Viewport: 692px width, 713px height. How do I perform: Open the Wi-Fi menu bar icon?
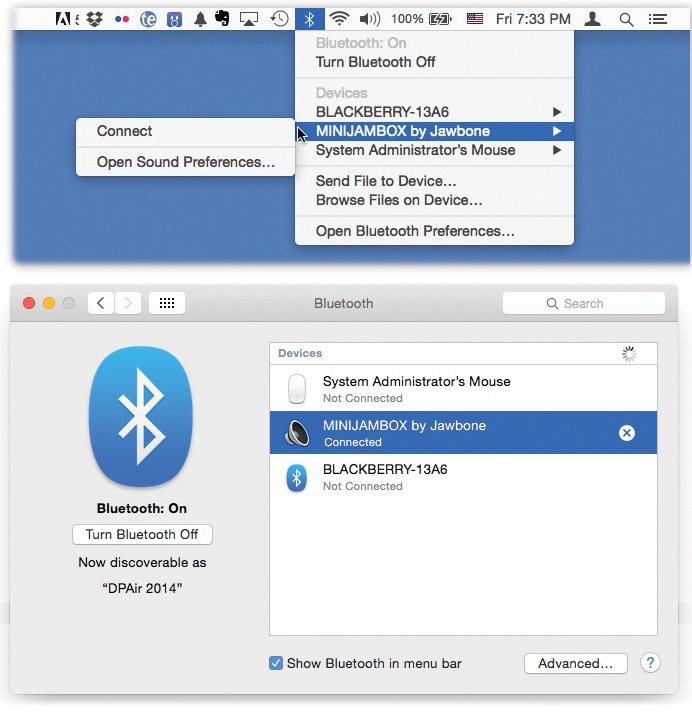339,19
